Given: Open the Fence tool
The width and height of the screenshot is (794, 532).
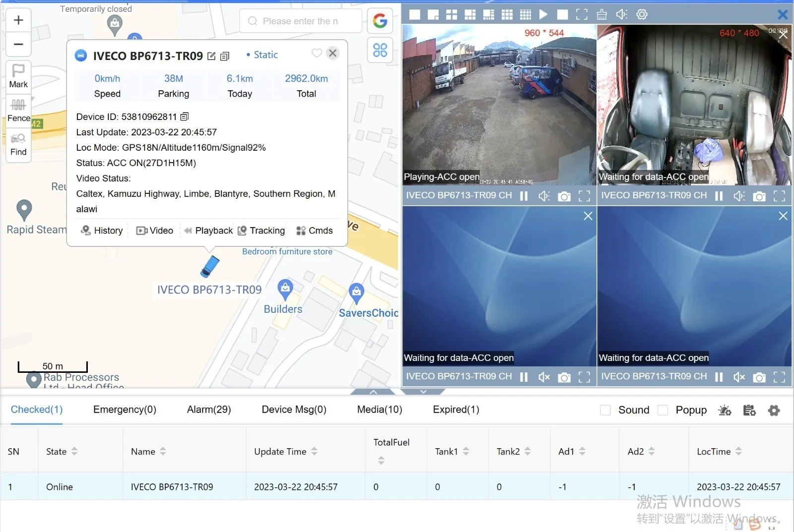Looking at the screenshot, I should [x=18, y=110].
